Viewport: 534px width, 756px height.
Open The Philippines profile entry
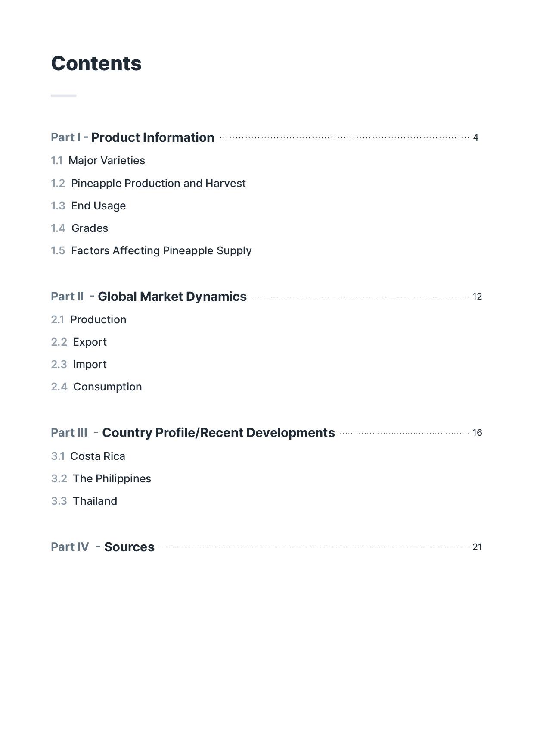click(112, 479)
